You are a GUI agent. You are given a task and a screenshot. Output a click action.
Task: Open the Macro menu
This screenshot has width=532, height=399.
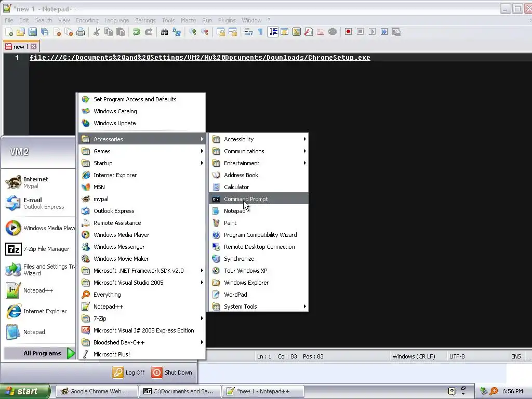(x=188, y=20)
